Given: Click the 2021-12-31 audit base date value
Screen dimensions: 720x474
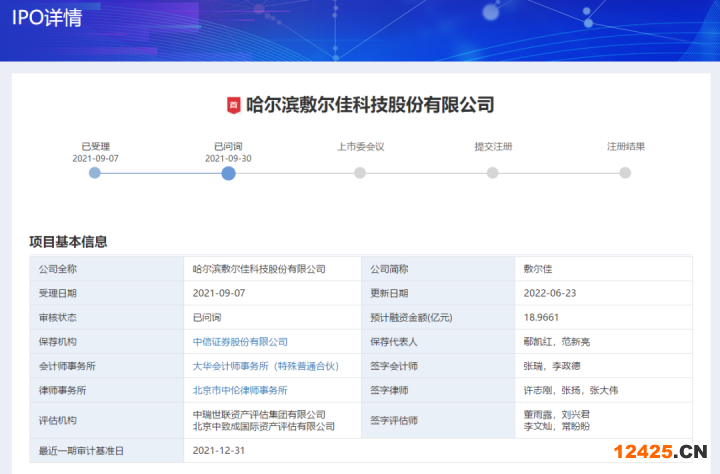Looking at the screenshot, I should (217, 451).
